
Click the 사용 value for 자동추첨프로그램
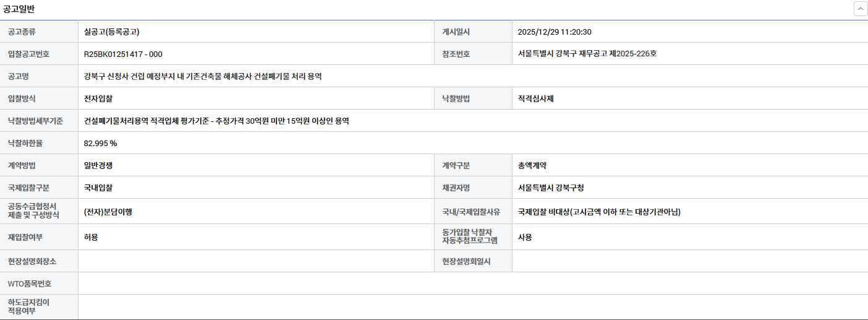point(525,237)
